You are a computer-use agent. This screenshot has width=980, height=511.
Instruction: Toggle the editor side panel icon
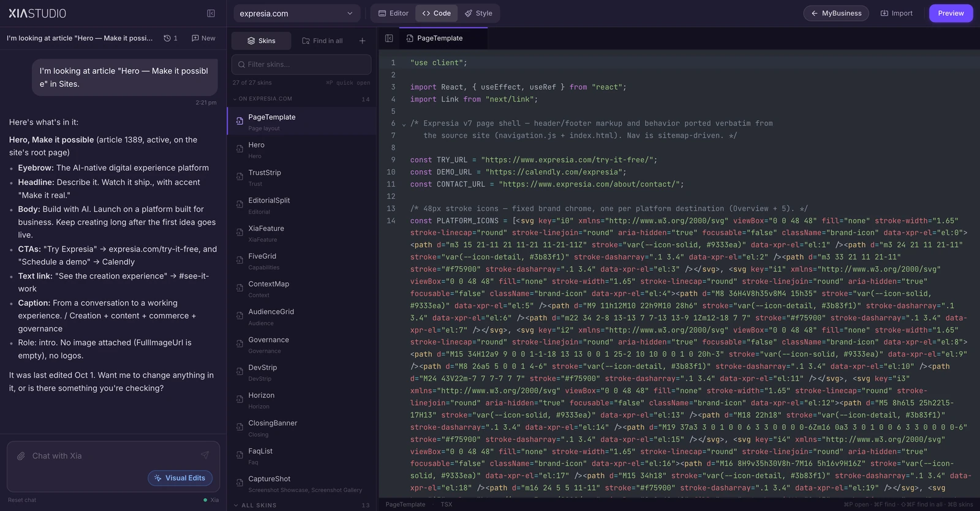389,38
